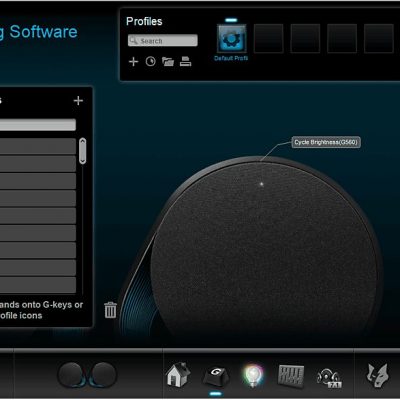
Task: Open the 7.1 surround sound icon
Action: coord(329,378)
